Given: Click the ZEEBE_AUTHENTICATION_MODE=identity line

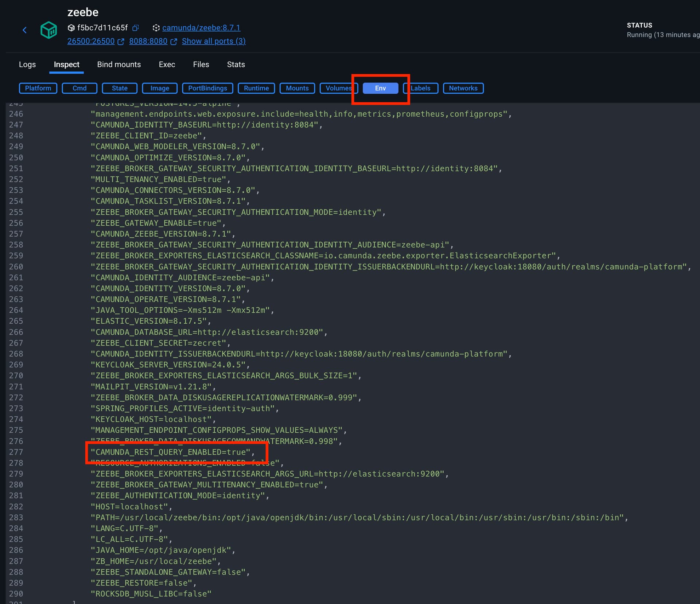Looking at the screenshot, I should tap(180, 496).
